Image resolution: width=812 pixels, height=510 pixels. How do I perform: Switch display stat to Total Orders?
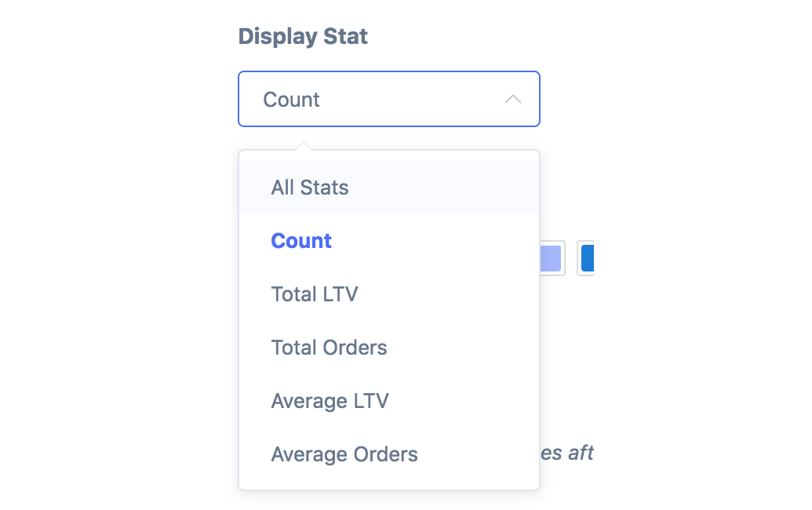(x=329, y=348)
